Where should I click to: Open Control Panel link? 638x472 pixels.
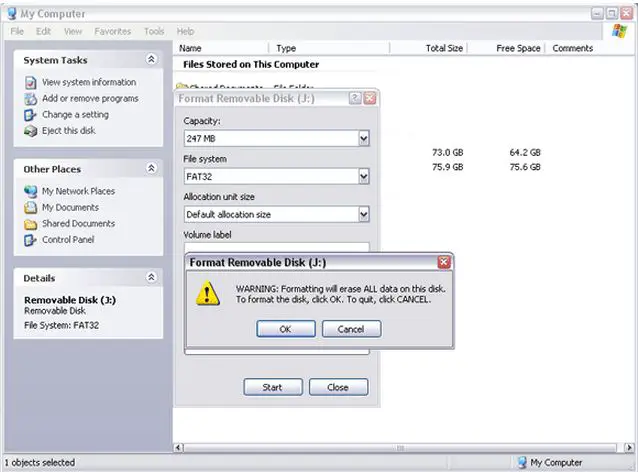pos(68,240)
